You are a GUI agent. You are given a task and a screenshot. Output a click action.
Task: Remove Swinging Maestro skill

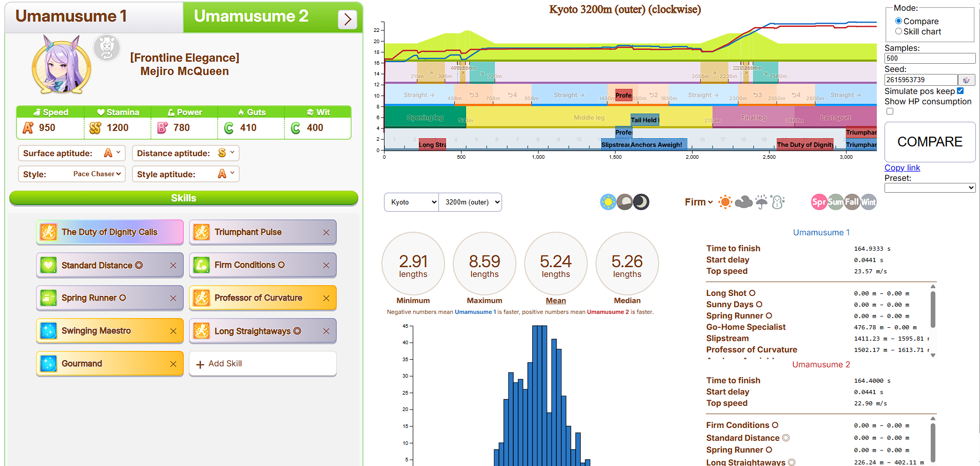tap(173, 331)
